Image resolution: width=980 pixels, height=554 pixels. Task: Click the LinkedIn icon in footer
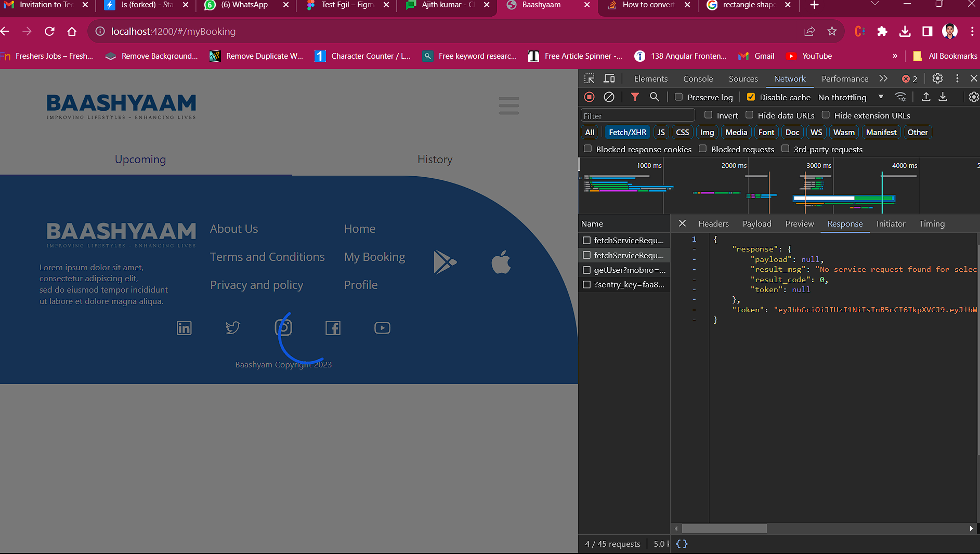(x=184, y=328)
